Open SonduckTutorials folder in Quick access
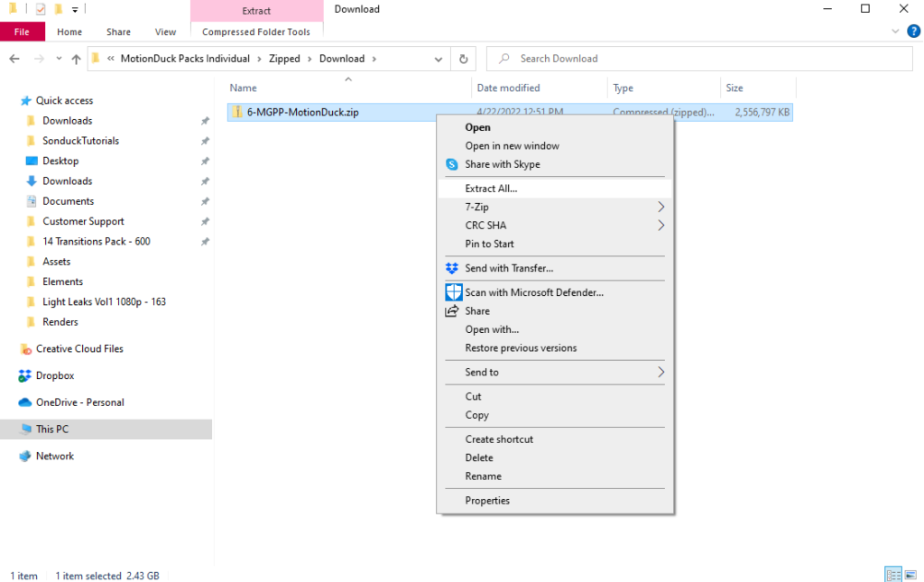Screen dimensions: 924x582 click(80, 141)
